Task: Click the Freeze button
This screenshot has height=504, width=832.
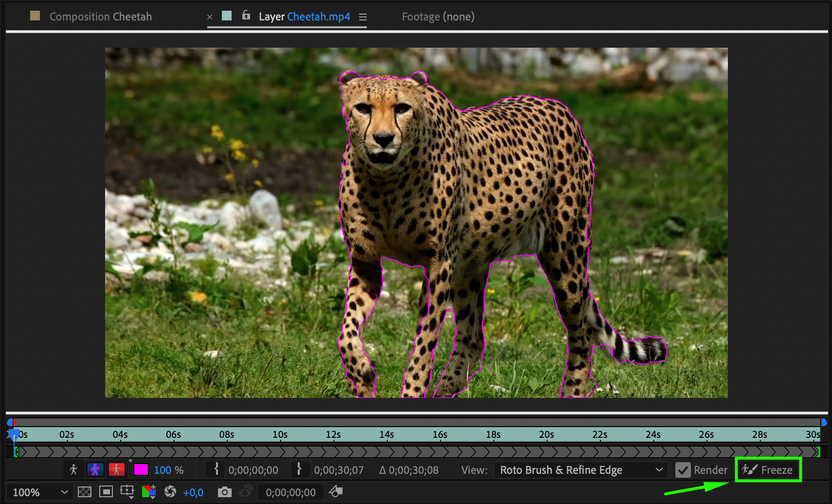Action: tap(768, 470)
